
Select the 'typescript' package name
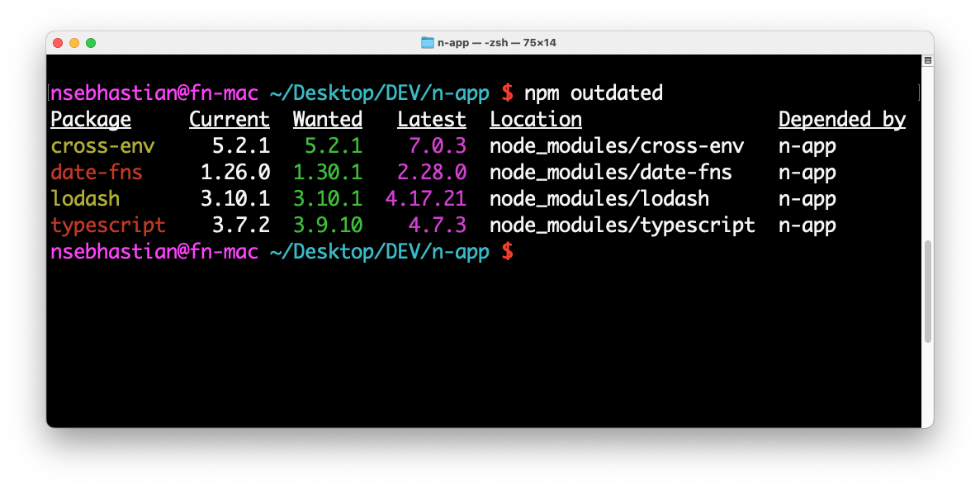108,226
